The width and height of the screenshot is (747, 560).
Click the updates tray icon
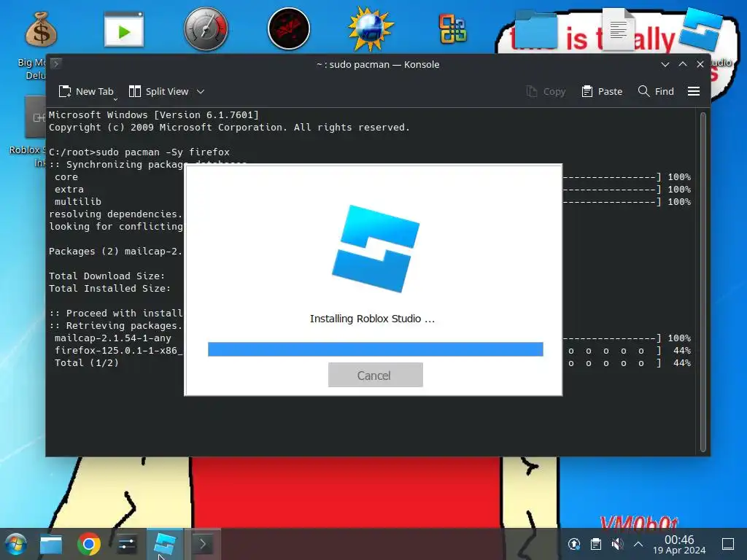574,544
